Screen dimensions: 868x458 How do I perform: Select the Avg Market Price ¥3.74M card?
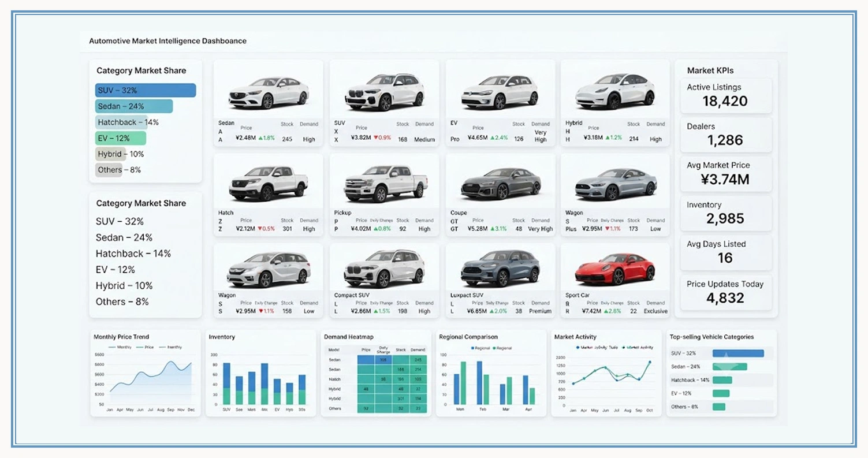[725, 173]
